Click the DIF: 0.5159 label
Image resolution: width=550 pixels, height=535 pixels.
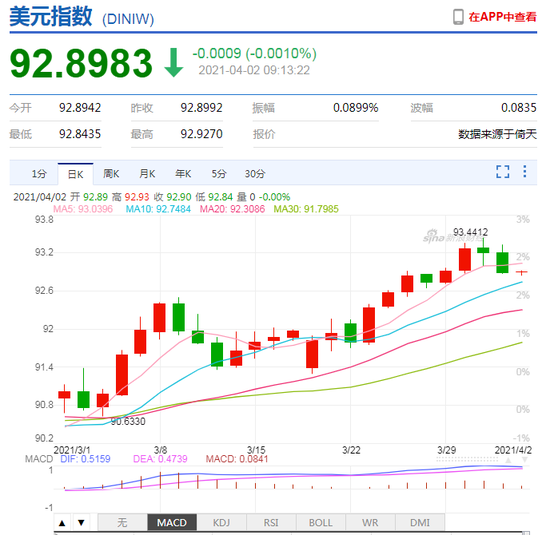[85, 459]
